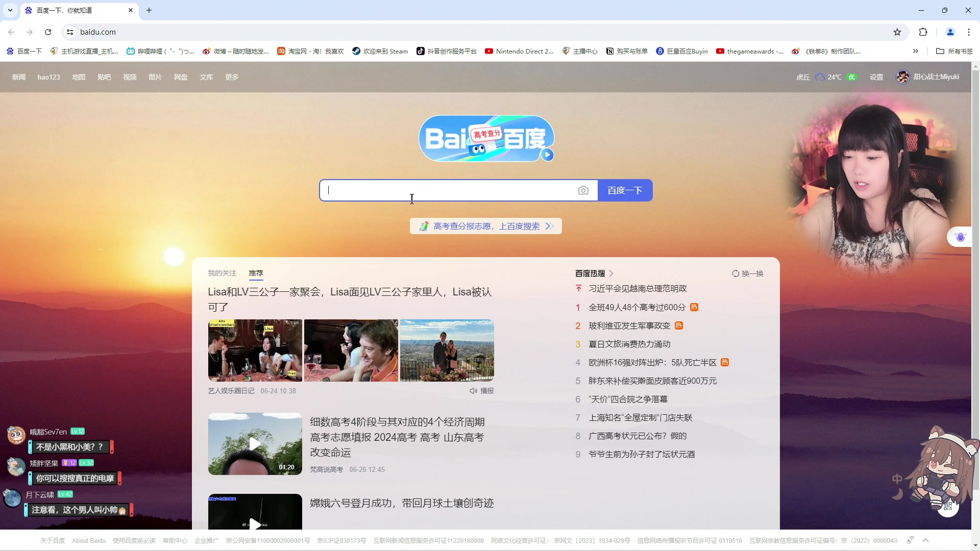Open the 主播中心 bookmark

tap(579, 51)
